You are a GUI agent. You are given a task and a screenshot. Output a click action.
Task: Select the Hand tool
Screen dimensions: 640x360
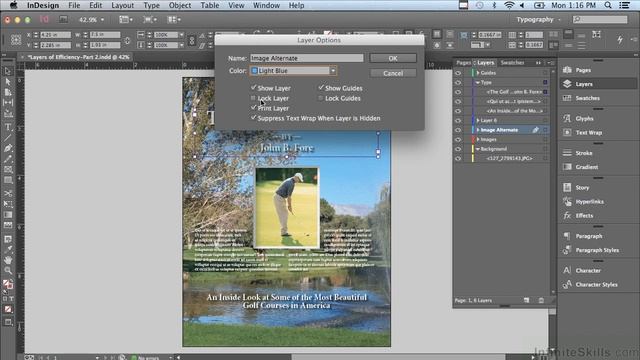8,260
